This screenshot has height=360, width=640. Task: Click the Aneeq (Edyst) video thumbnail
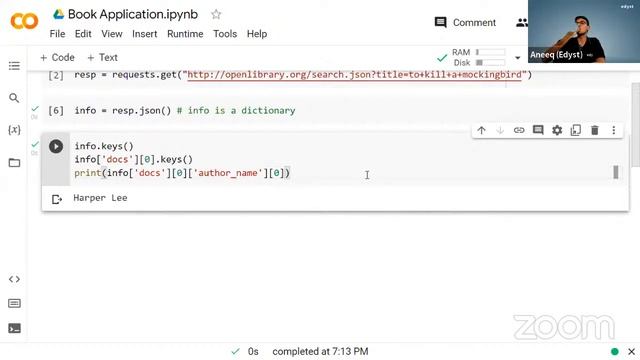click(x=584, y=31)
